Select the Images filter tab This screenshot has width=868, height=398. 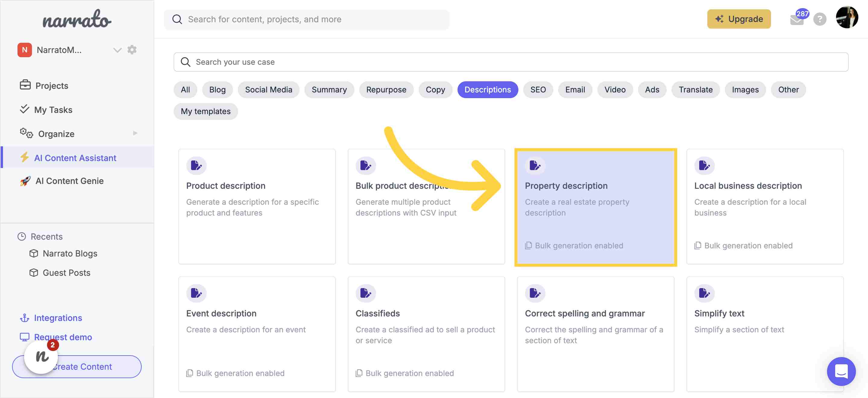click(745, 90)
